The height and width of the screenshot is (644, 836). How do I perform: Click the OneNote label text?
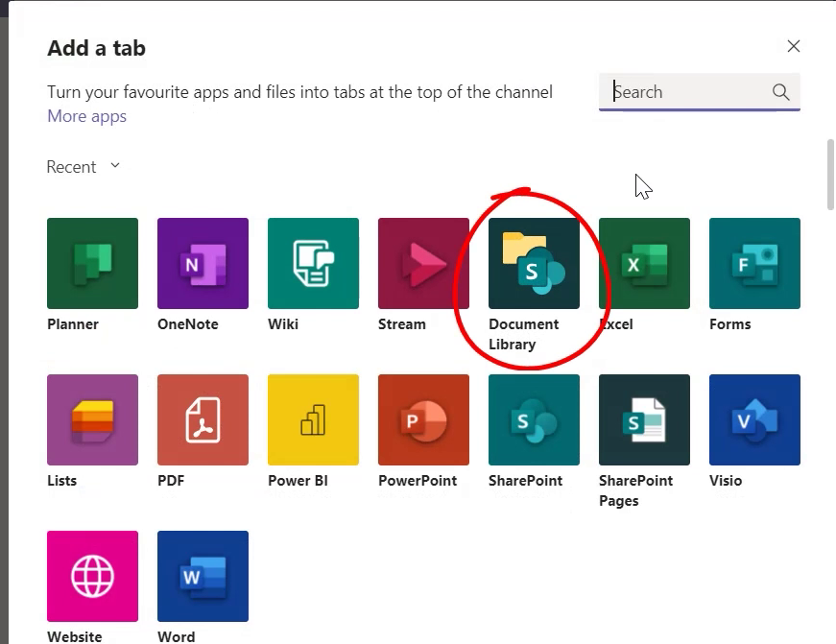(188, 324)
